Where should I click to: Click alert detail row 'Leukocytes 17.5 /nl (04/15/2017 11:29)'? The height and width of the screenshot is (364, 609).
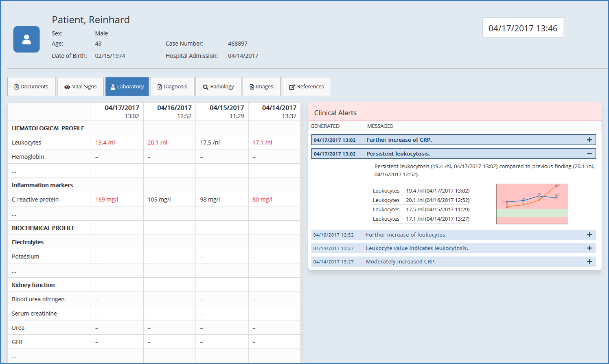click(x=421, y=209)
